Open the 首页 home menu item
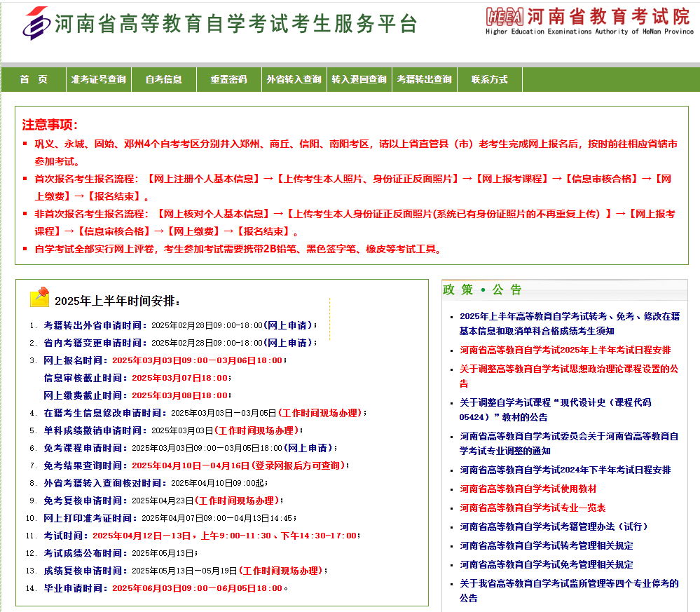 click(32, 79)
